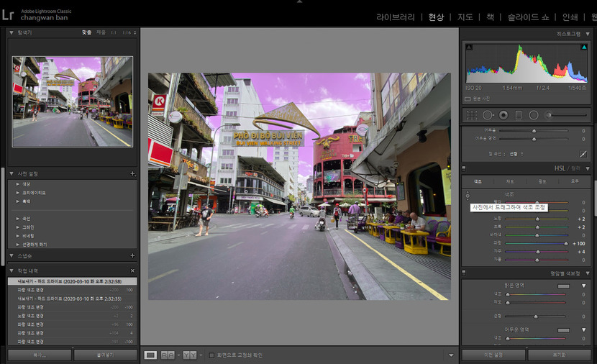
Task: Switch to HSL 모두 tab
Action: tap(575, 181)
